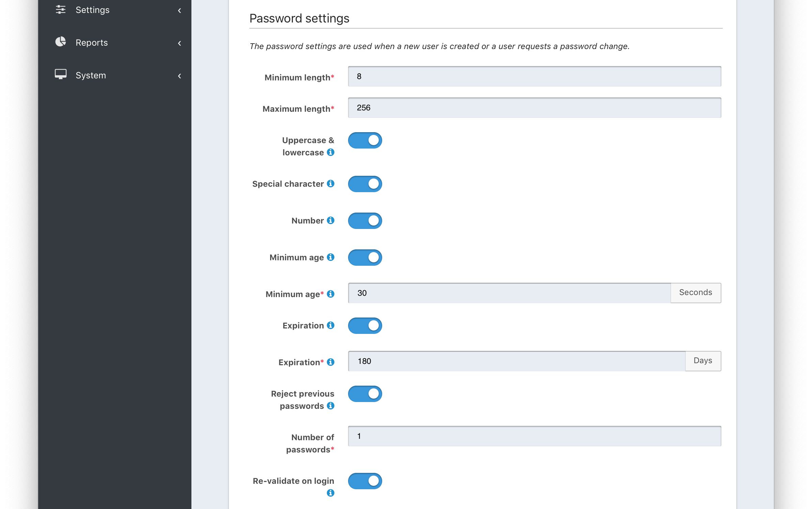Click the Maximum length input field
The height and width of the screenshot is (509, 812).
[x=534, y=108]
